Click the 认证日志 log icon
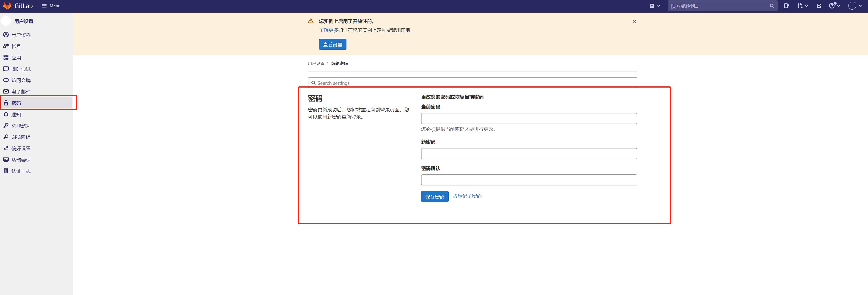868x295 pixels. pyautogui.click(x=6, y=171)
